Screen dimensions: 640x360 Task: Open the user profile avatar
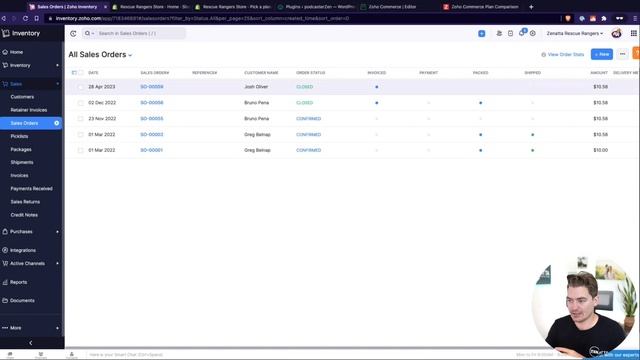point(616,33)
